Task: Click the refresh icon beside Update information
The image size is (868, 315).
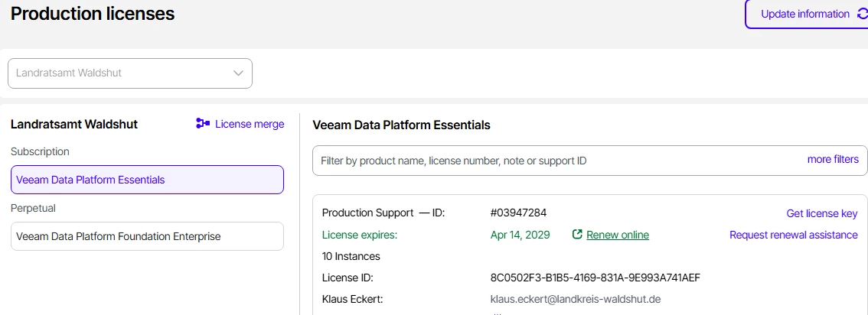Action: pos(863,14)
